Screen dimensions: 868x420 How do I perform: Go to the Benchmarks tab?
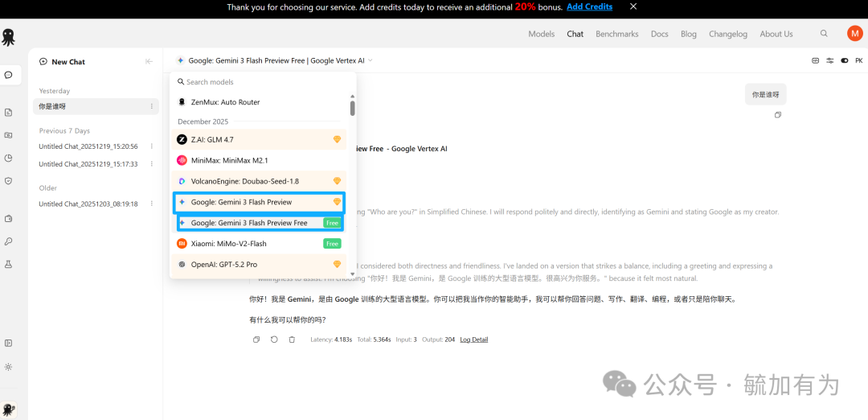(616, 34)
